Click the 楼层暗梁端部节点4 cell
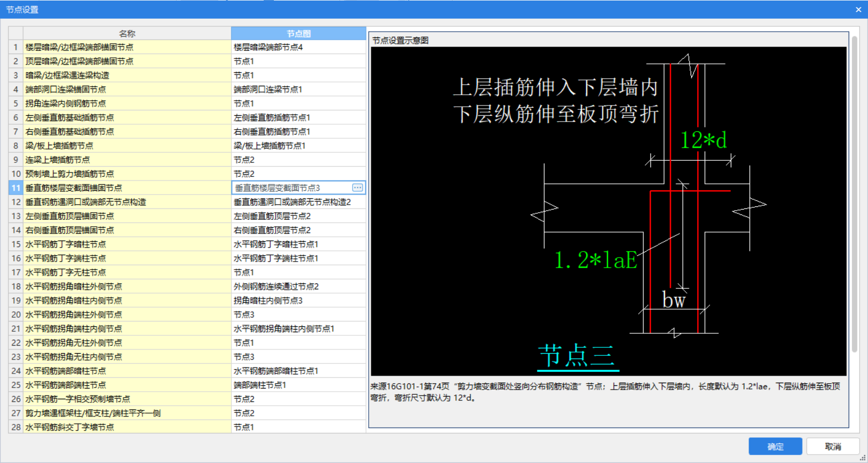Viewport: 868px width, 463px height. click(x=298, y=47)
